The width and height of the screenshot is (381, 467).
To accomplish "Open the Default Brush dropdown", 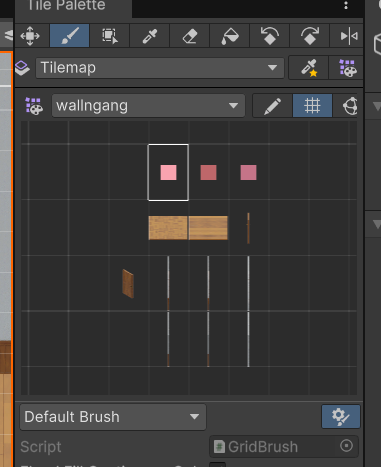I will coord(113,417).
